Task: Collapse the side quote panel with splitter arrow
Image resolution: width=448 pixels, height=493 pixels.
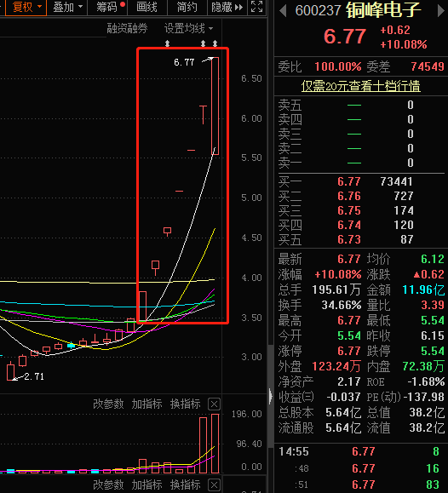Action: click(271, 396)
